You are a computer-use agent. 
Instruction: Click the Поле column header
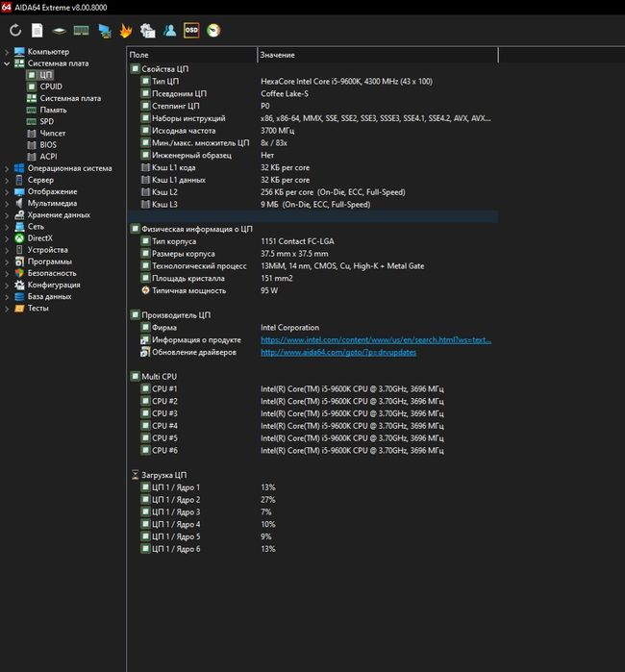pyautogui.click(x=140, y=56)
